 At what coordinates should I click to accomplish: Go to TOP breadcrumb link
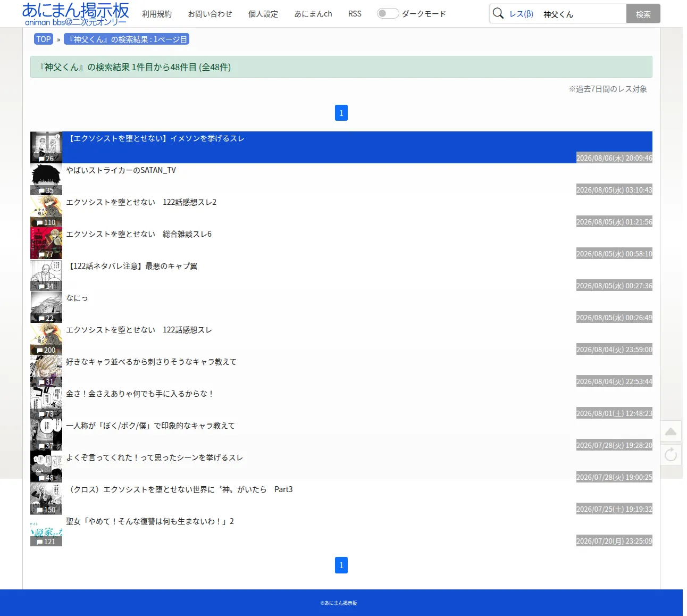pos(44,39)
